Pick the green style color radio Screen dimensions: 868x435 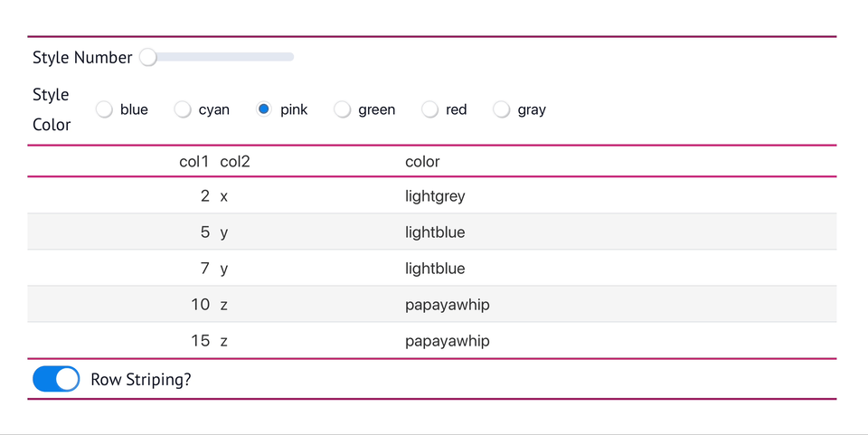343,109
